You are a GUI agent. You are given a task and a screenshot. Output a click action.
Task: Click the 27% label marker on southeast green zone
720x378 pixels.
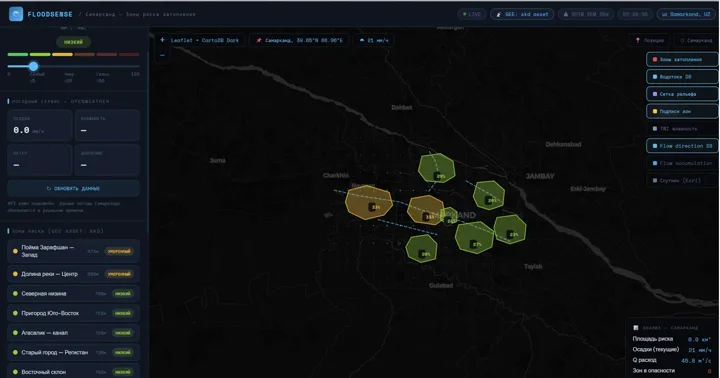click(475, 244)
